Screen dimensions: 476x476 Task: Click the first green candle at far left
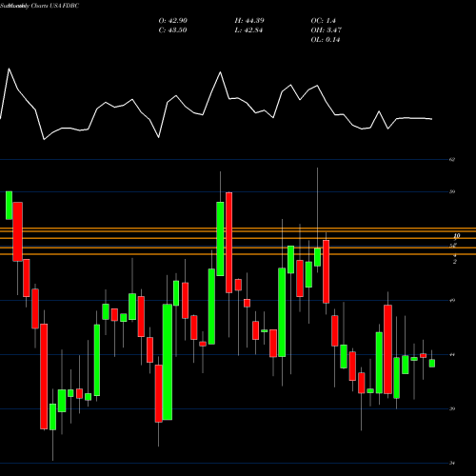click(x=9, y=205)
